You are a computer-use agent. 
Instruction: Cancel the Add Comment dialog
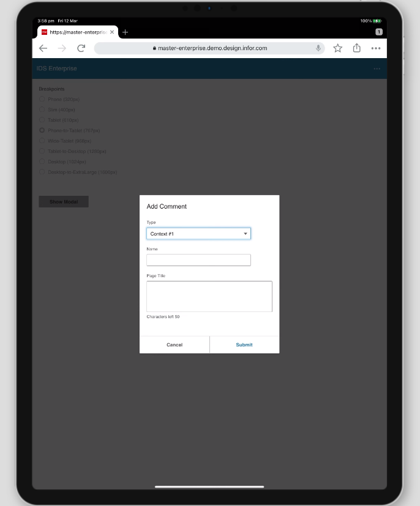pos(174,344)
